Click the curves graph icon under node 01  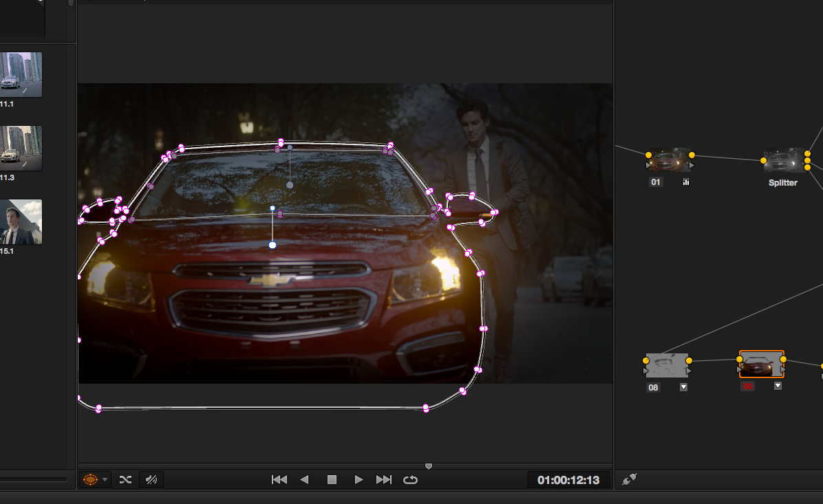pos(686,182)
